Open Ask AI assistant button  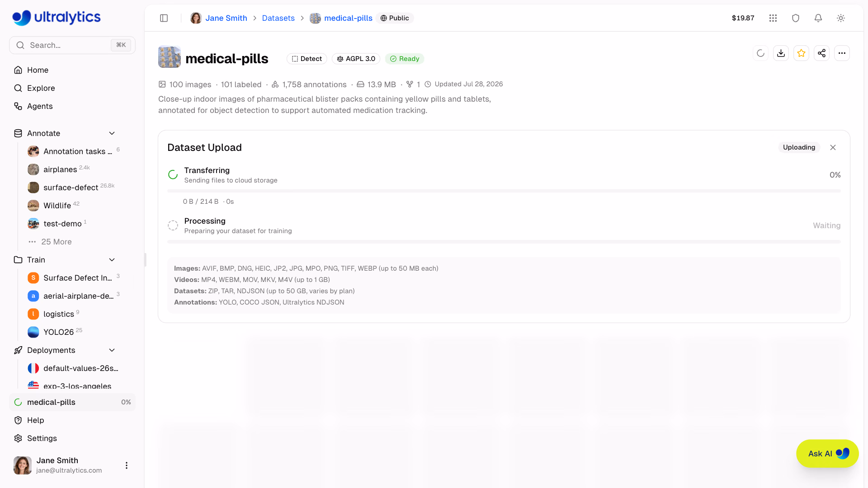click(827, 454)
